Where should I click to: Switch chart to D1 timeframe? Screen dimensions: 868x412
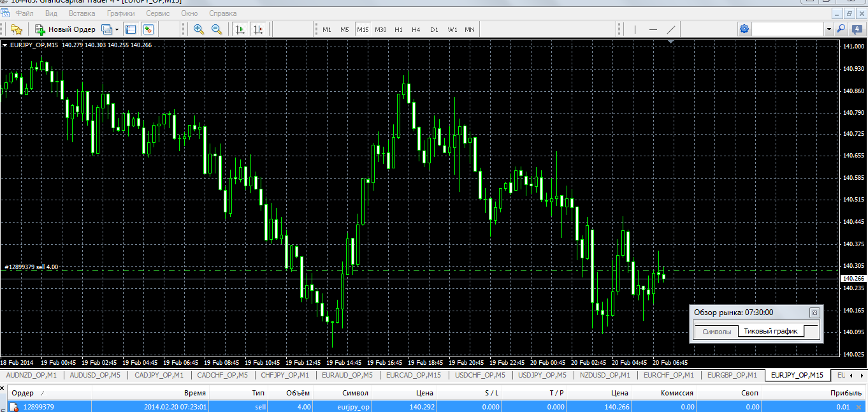pyautogui.click(x=434, y=29)
